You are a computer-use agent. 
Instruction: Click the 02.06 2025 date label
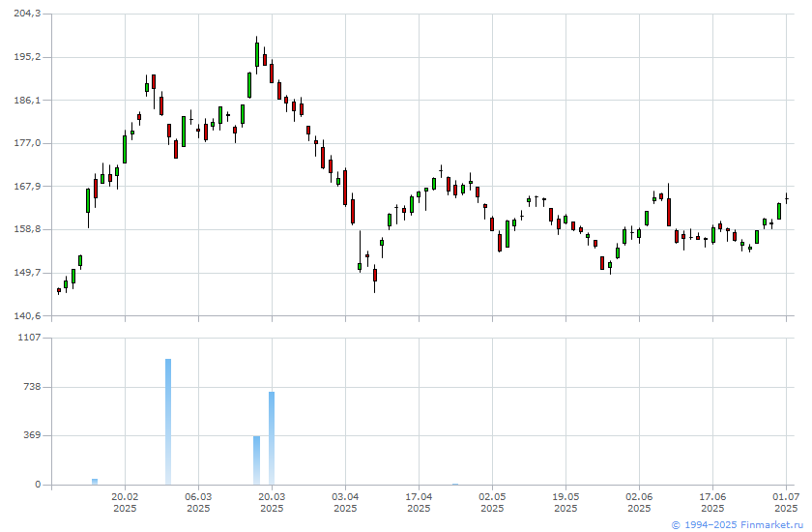[640, 502]
